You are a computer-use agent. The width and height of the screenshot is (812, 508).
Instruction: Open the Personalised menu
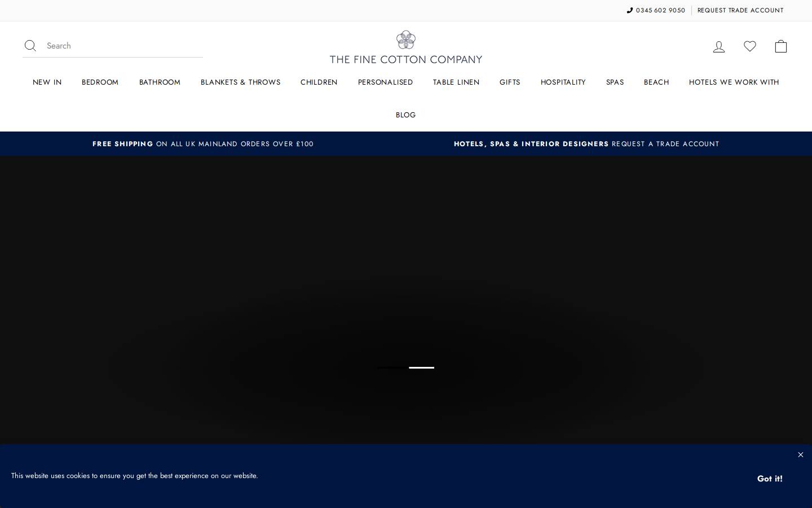[385, 82]
